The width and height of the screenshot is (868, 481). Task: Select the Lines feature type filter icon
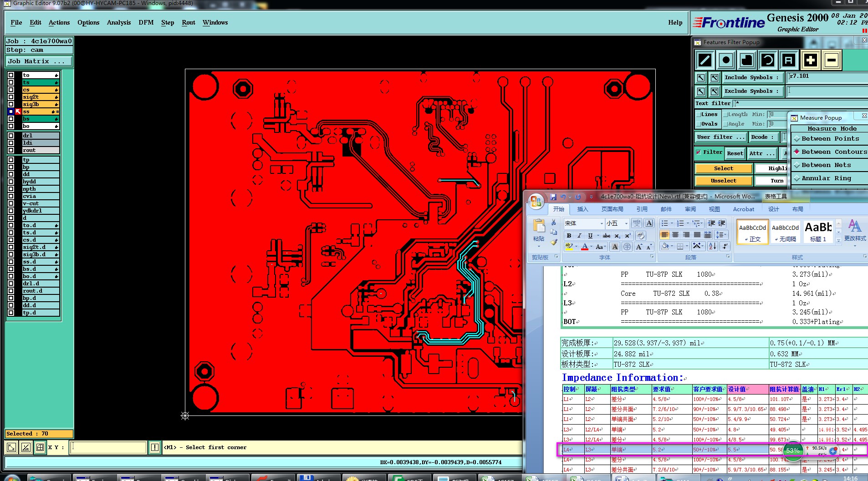pyautogui.click(x=705, y=60)
